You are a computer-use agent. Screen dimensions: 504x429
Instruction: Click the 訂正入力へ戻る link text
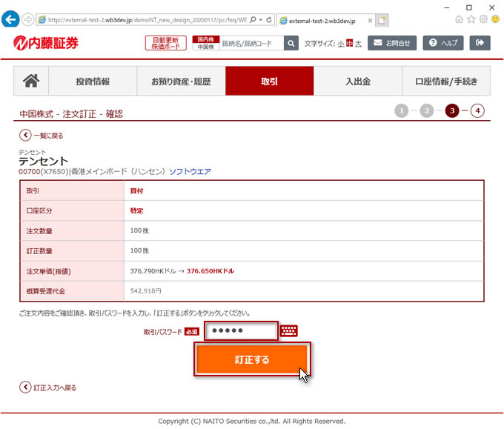(x=55, y=388)
